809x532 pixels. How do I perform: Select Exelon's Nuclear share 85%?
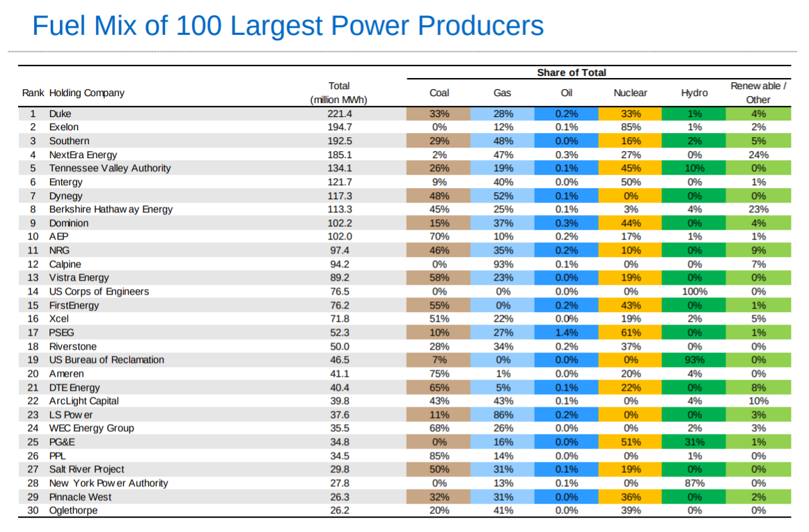pos(631,127)
